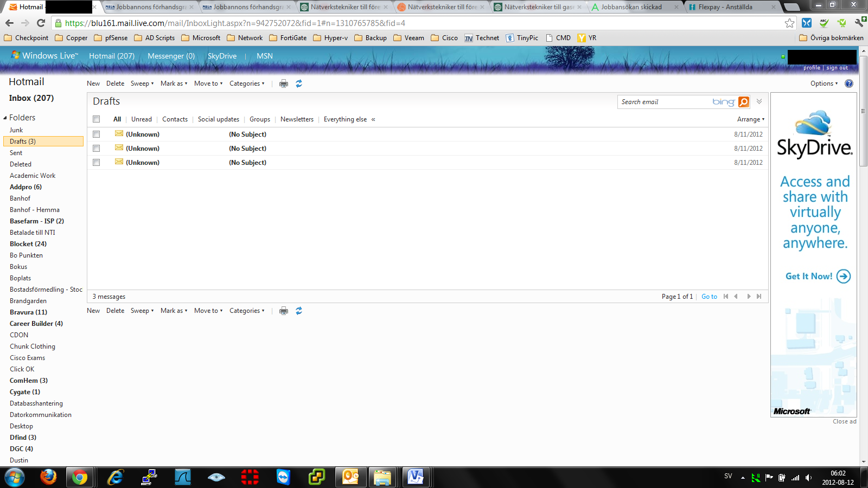Screen dimensions: 868x488
Task: Switch to the Jobbansökan skickad browser tab
Action: [x=636, y=7]
